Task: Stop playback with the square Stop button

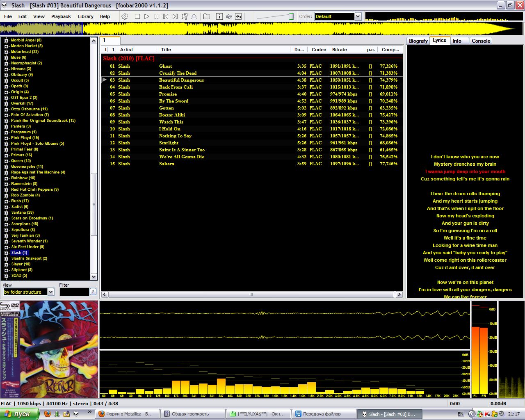Action: 137,16
